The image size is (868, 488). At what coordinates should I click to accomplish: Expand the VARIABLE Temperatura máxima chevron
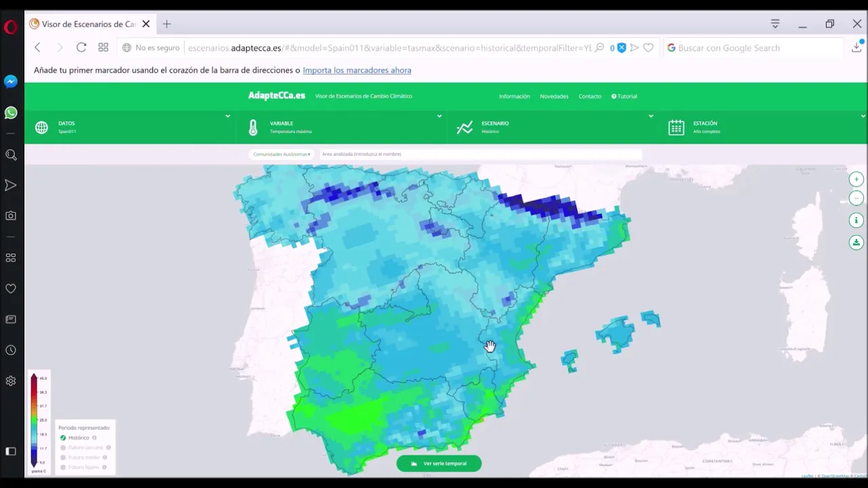point(439,116)
